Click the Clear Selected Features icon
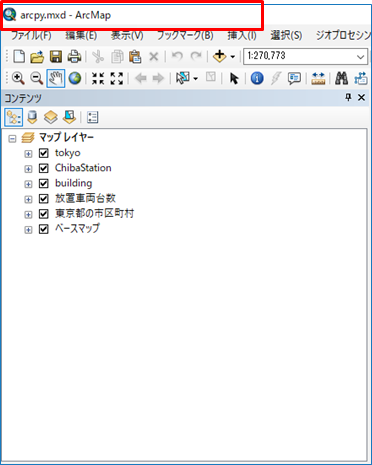Screen dimensions: 372x465 pos(211,78)
